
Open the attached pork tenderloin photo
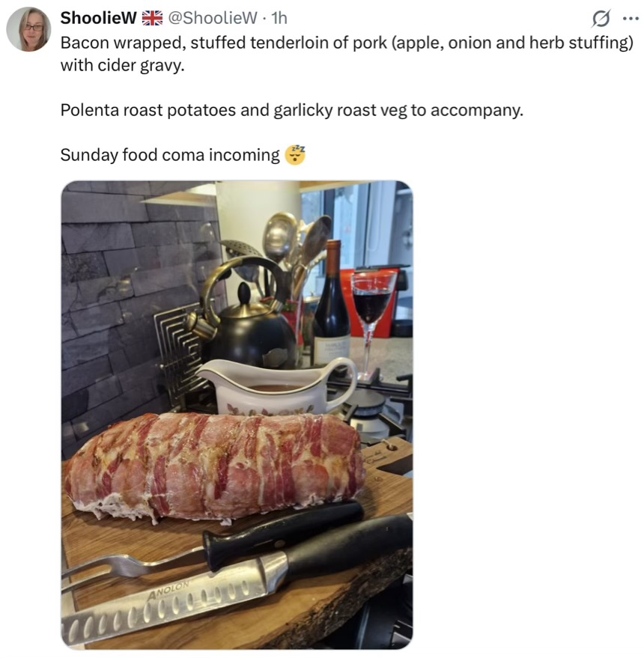click(237, 415)
